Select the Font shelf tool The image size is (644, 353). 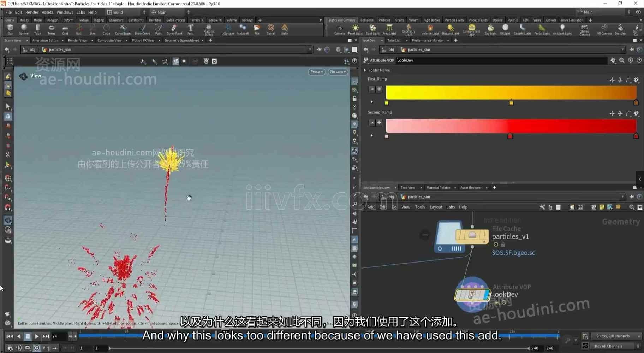point(190,29)
